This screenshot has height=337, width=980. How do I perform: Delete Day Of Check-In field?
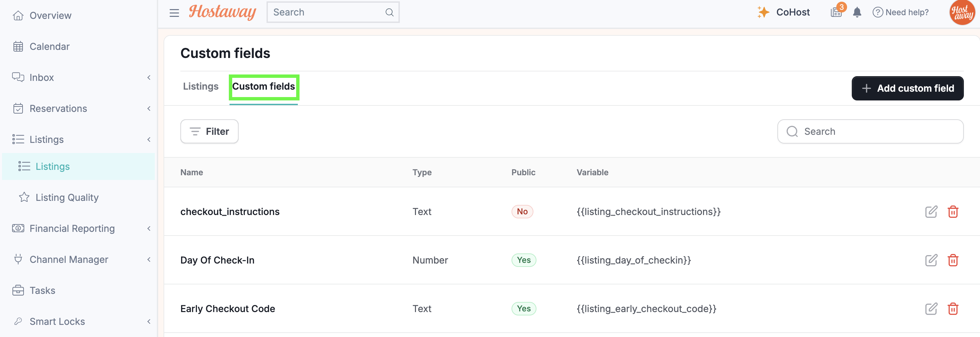[x=953, y=260]
